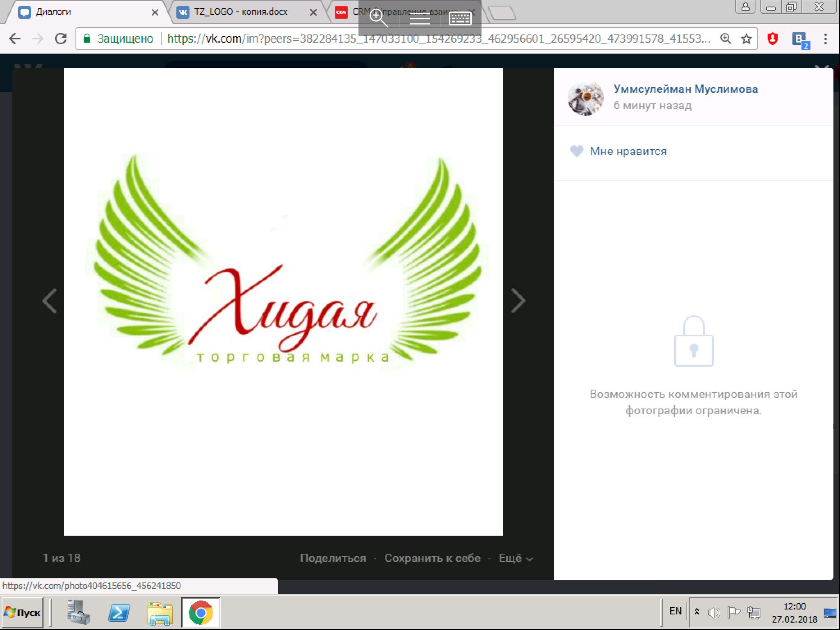The height and width of the screenshot is (630, 840).
Task: Click Сохранить к себе
Action: pos(432,558)
